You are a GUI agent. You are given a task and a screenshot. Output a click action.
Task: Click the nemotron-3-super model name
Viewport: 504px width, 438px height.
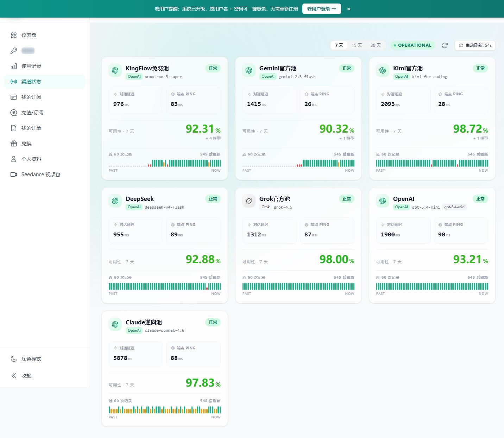163,77
